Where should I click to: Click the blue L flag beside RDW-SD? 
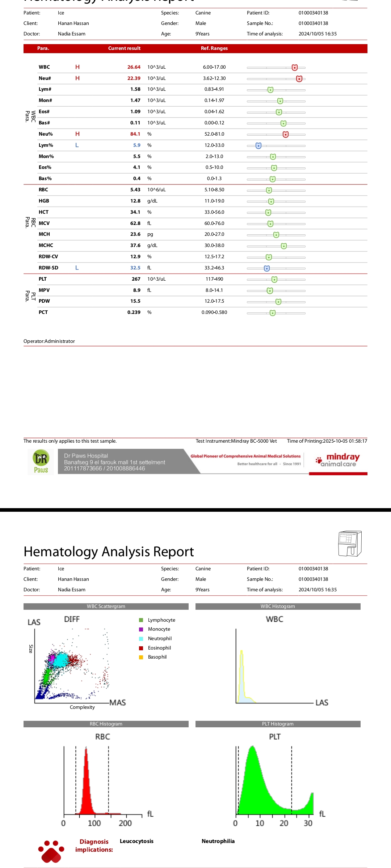(77, 268)
